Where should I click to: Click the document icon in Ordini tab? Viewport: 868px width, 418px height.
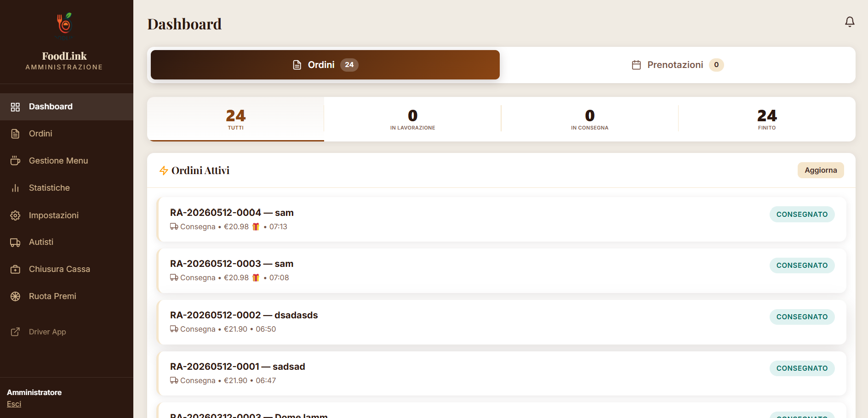(x=297, y=65)
